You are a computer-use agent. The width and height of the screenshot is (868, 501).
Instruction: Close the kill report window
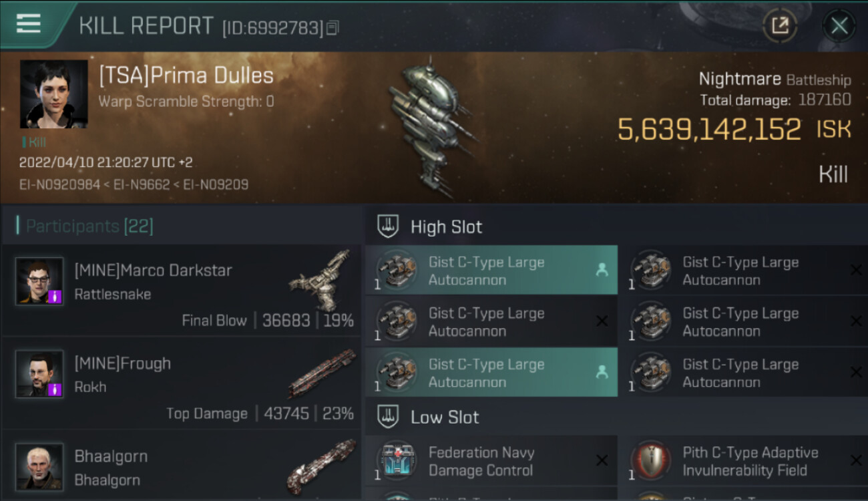[x=839, y=26]
